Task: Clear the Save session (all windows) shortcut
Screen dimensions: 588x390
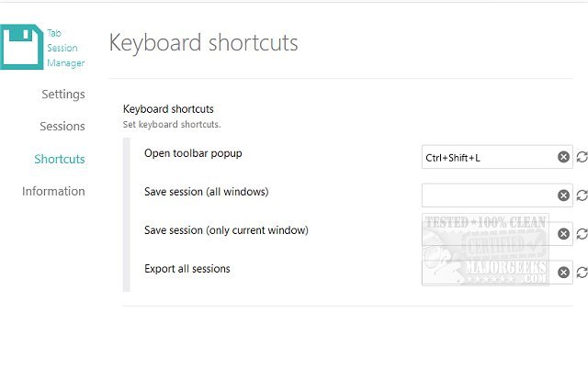Action: [564, 195]
